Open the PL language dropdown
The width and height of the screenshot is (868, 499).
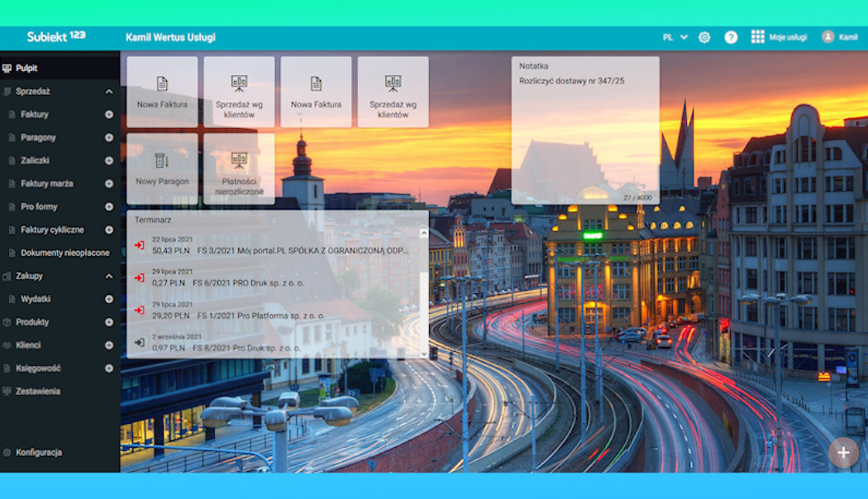[x=675, y=37]
